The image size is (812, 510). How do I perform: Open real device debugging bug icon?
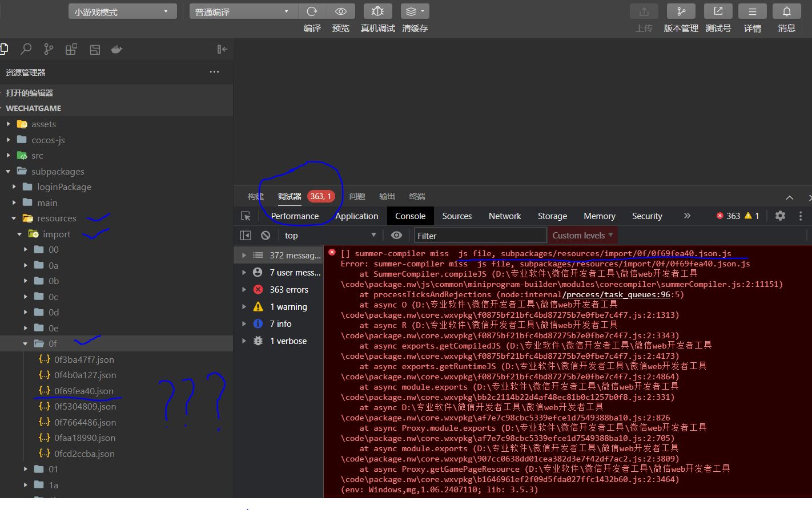pos(377,11)
